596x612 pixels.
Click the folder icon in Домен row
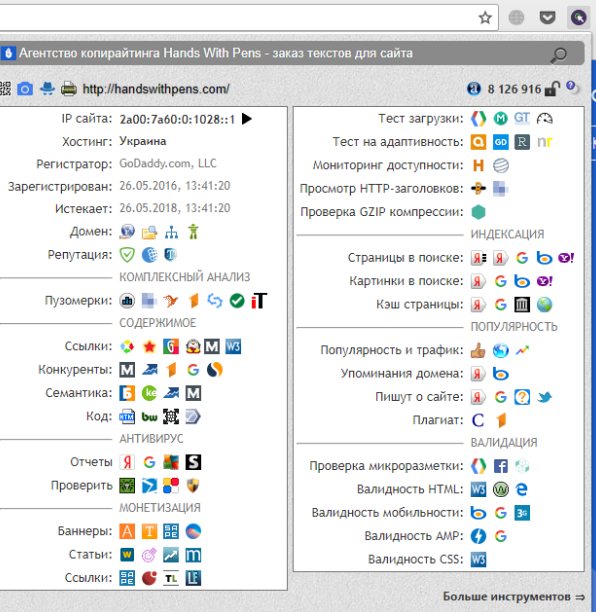[x=149, y=232]
